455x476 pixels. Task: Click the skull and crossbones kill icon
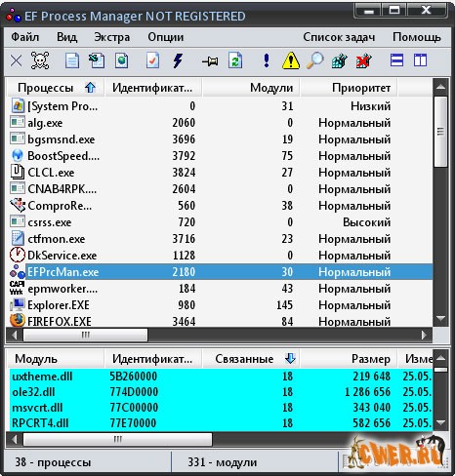(40, 60)
